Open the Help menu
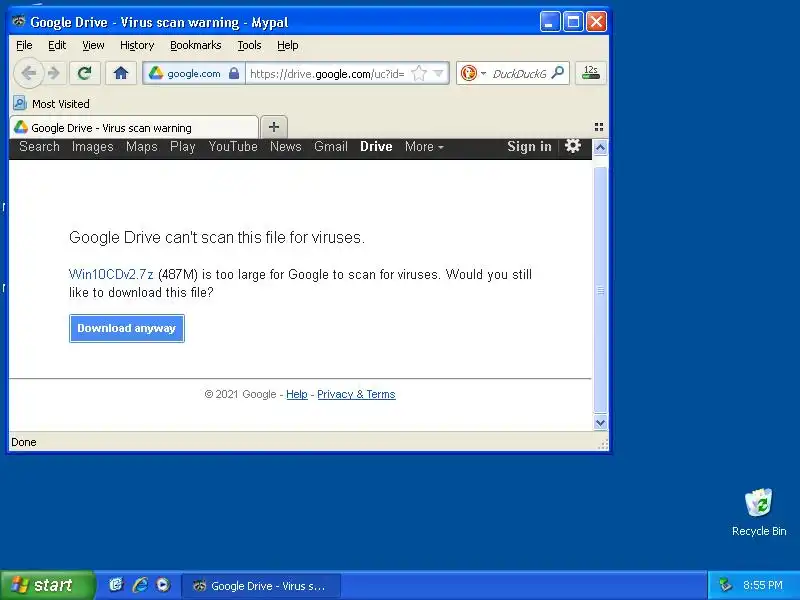 (x=287, y=45)
